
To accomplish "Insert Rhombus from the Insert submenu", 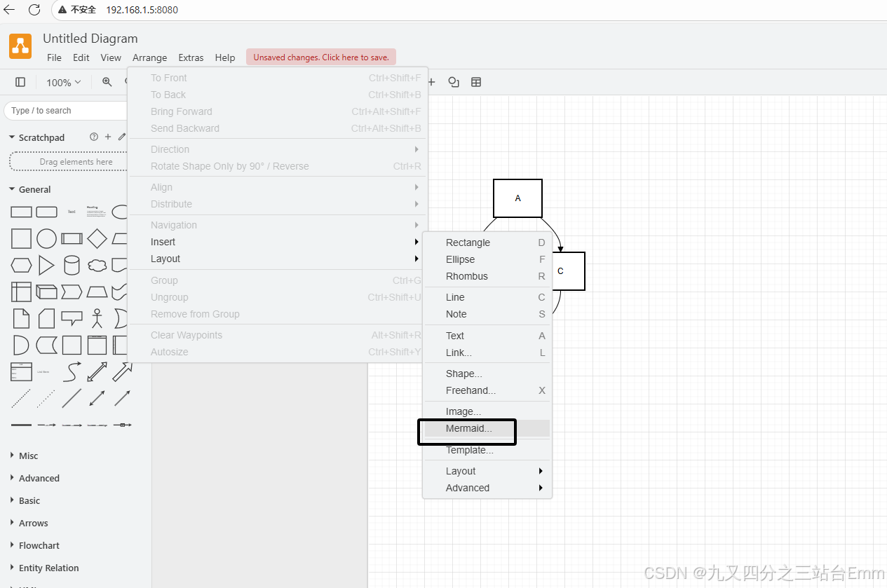I will click(487, 276).
